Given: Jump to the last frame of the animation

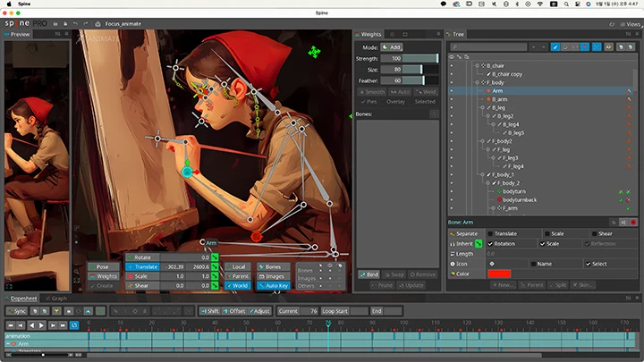Looking at the screenshot, I should [x=63, y=325].
